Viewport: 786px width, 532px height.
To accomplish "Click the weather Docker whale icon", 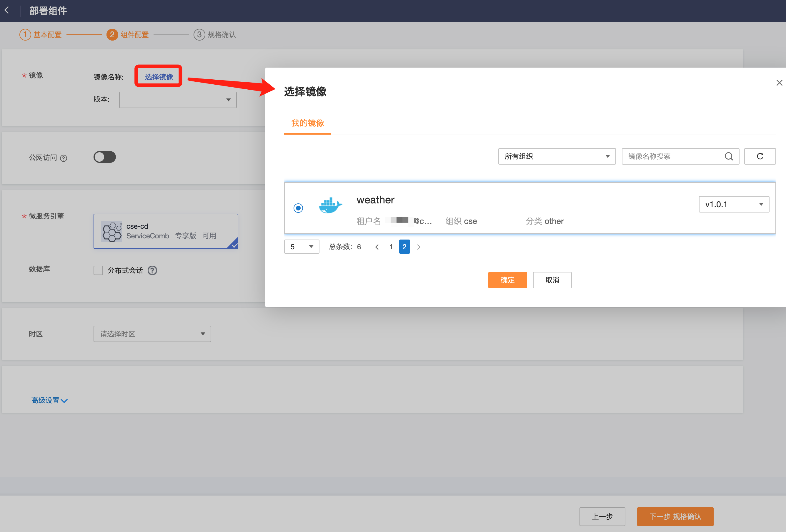I will 330,205.
